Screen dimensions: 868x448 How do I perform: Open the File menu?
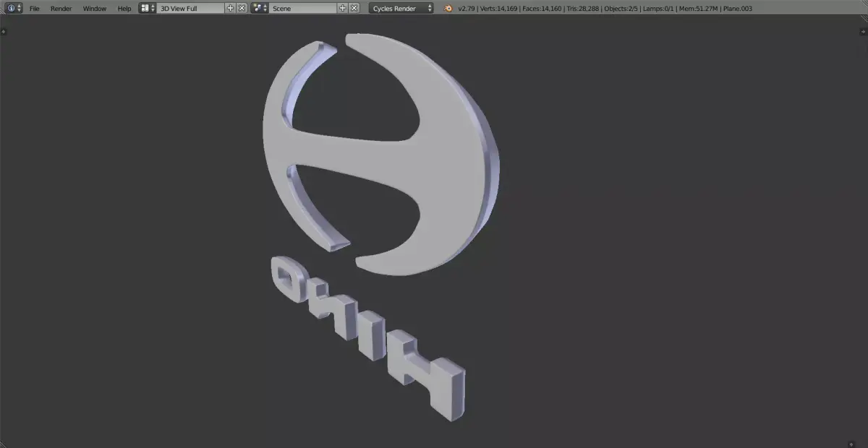(x=34, y=8)
